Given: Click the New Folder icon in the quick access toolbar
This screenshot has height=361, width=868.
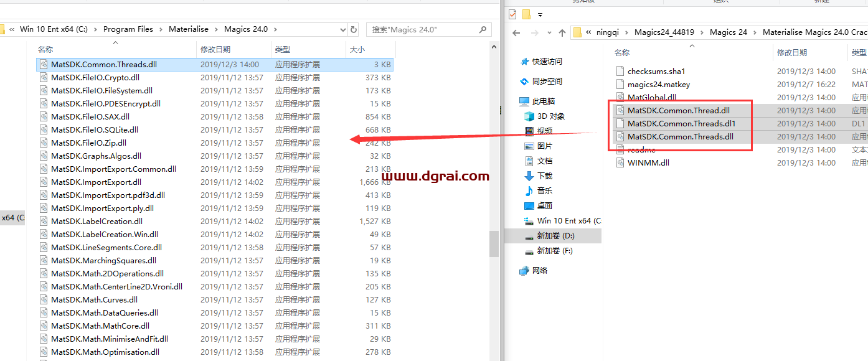Looking at the screenshot, I should tap(527, 14).
